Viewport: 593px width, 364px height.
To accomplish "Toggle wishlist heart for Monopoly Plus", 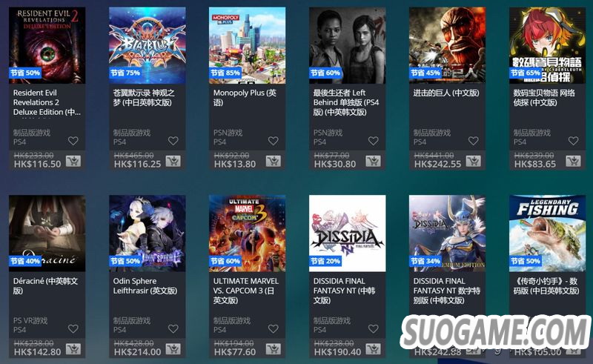I will pyautogui.click(x=273, y=141).
